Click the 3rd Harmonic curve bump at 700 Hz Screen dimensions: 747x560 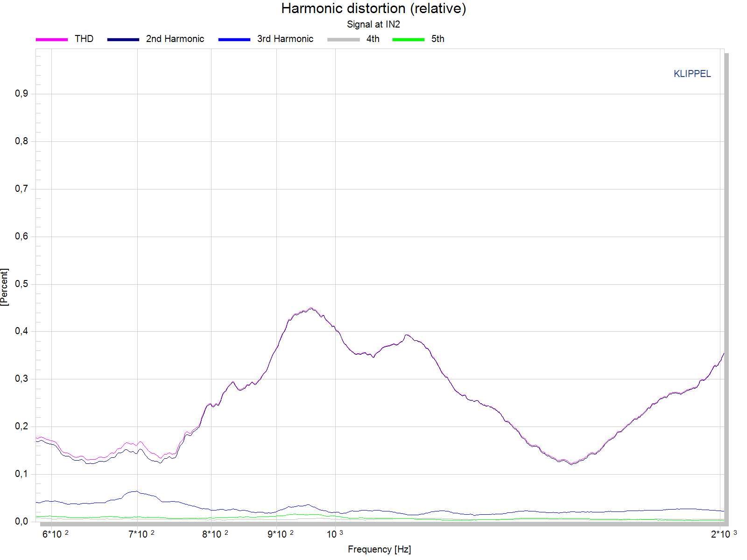point(135,491)
